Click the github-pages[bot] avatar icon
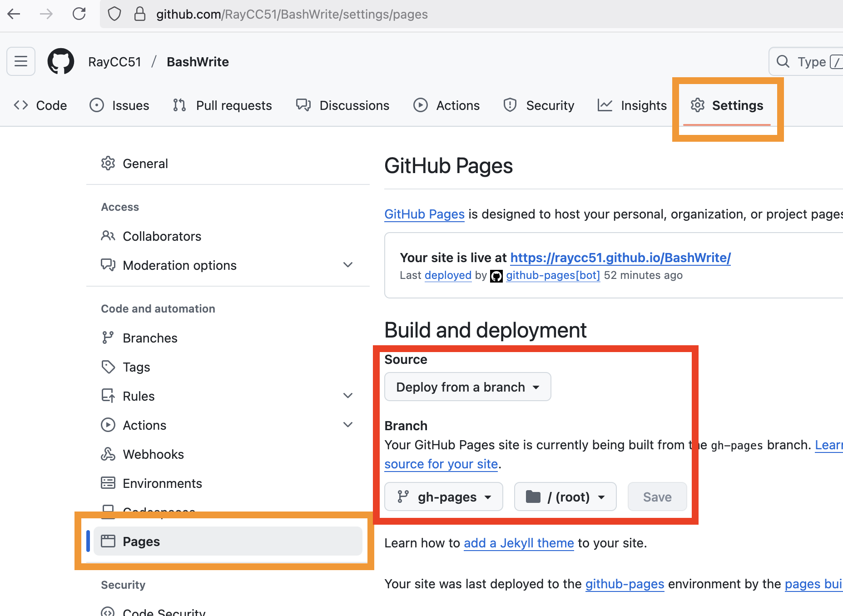843x616 pixels. coord(496,276)
